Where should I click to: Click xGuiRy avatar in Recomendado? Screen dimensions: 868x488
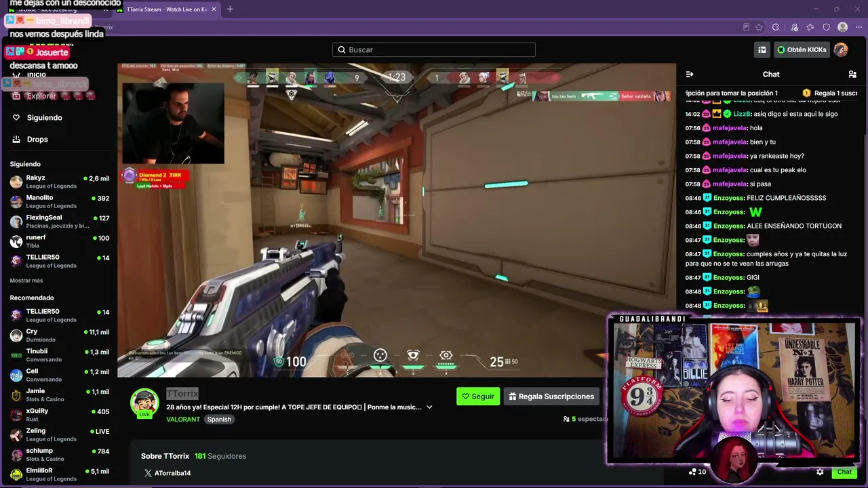coord(16,415)
